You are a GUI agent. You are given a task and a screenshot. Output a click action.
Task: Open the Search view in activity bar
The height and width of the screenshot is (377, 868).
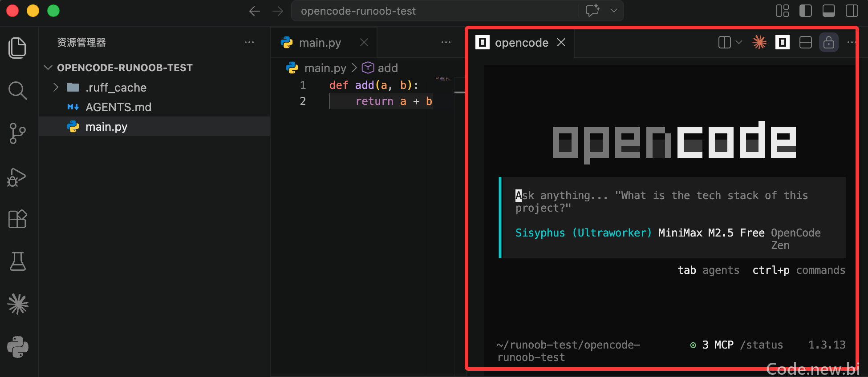pyautogui.click(x=17, y=91)
